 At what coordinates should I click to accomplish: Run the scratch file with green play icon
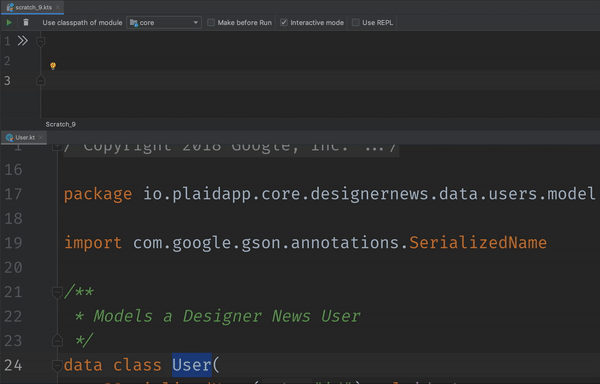[9, 23]
